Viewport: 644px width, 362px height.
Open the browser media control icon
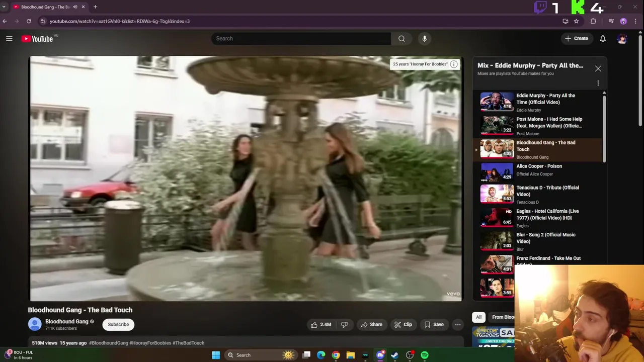[611, 21]
